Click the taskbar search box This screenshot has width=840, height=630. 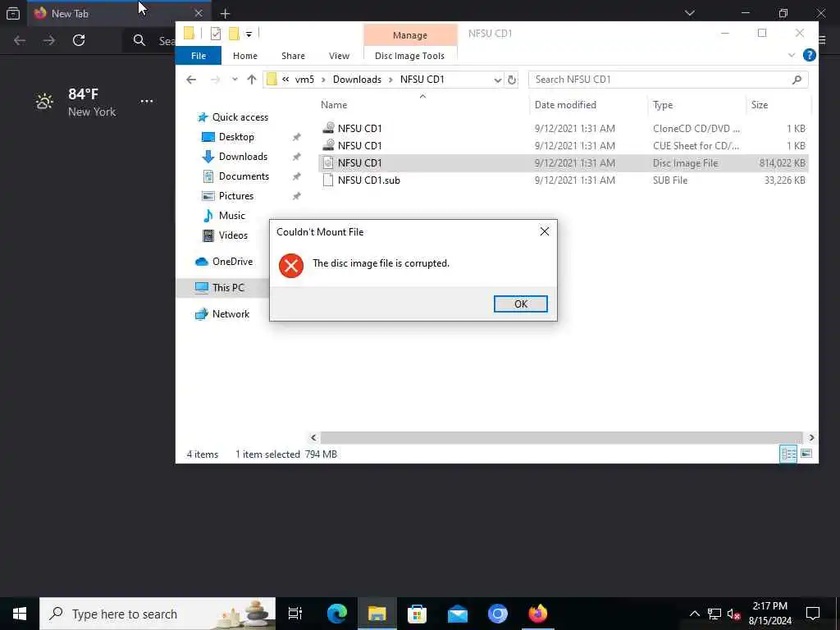157,614
